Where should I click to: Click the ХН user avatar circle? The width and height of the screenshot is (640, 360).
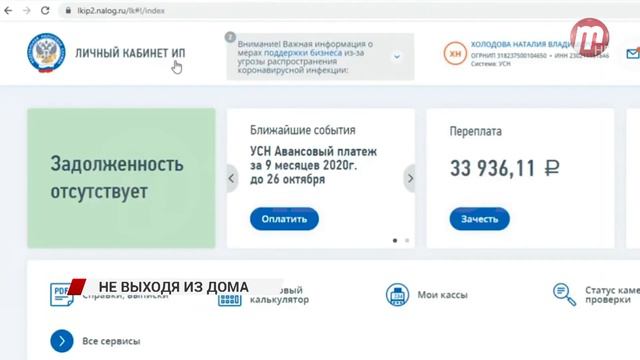455,53
